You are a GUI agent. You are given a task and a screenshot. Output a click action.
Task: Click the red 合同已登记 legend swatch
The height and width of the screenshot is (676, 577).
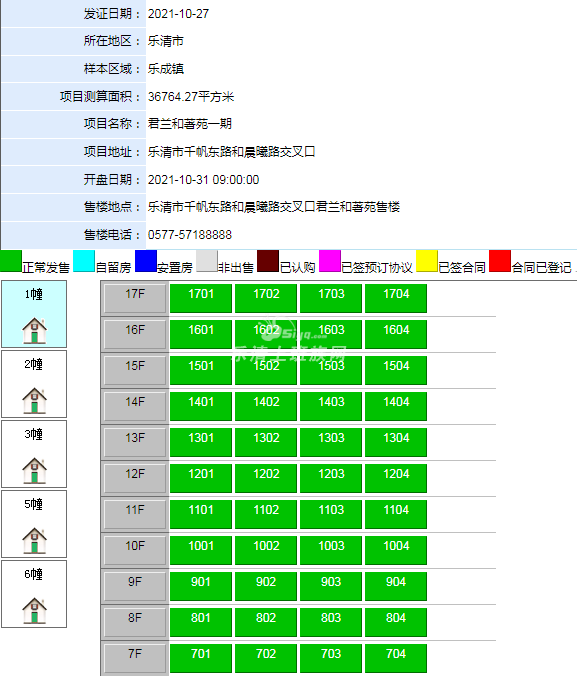click(500, 261)
